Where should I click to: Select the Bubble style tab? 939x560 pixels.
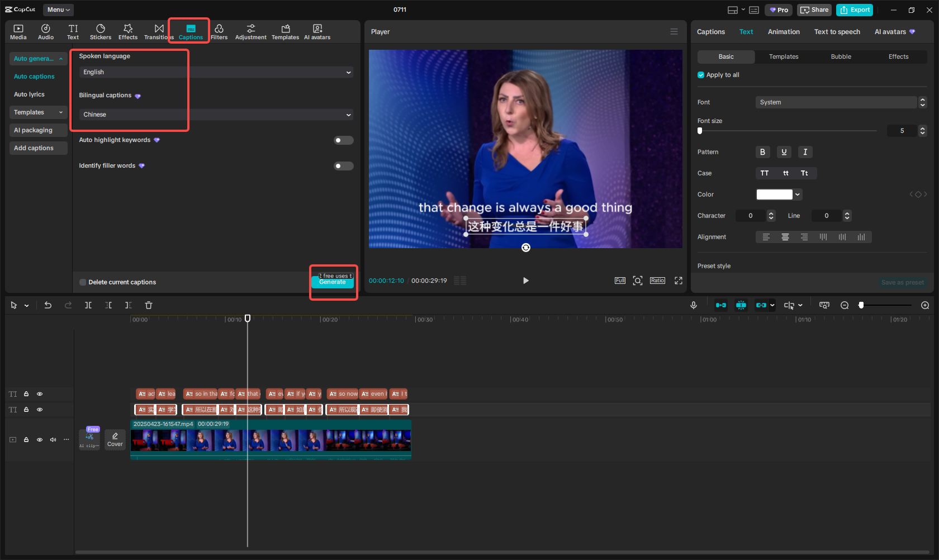click(841, 57)
